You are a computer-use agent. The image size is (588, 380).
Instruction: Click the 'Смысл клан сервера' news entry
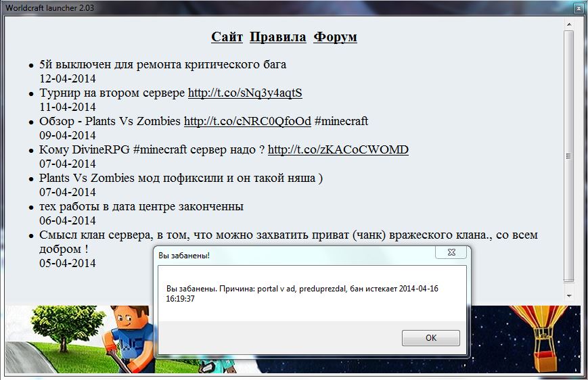[x=288, y=241]
